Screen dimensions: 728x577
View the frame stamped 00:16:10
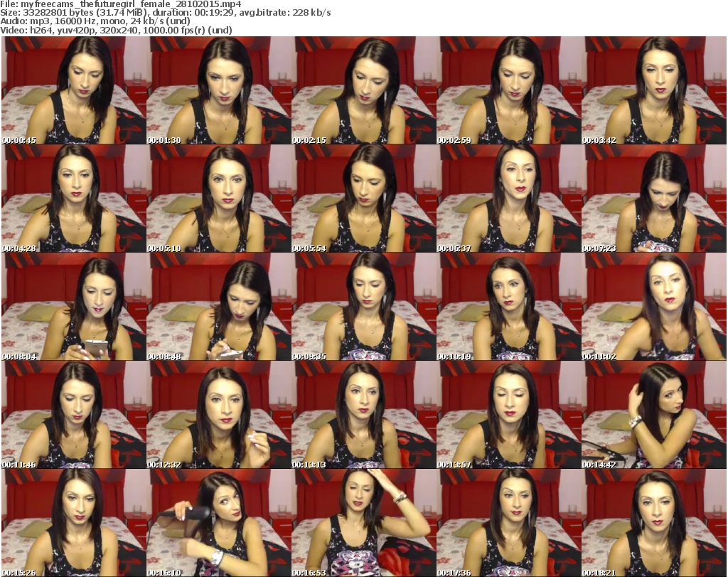[x=219, y=523]
